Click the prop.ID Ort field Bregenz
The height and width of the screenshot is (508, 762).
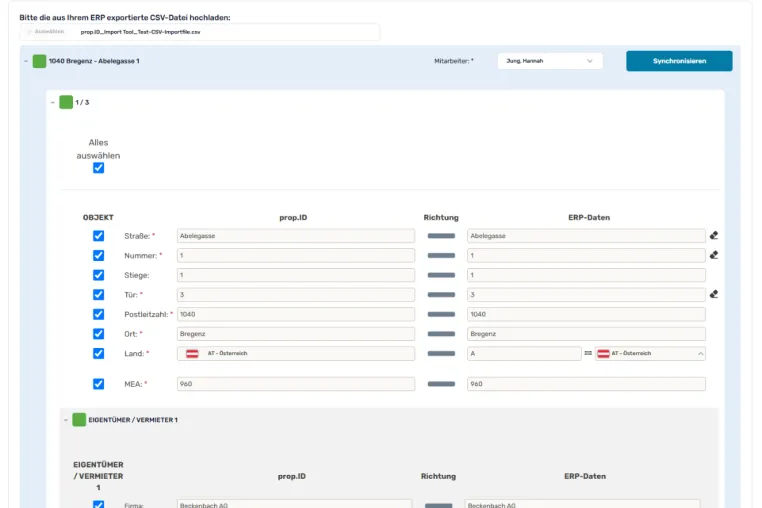coord(296,334)
